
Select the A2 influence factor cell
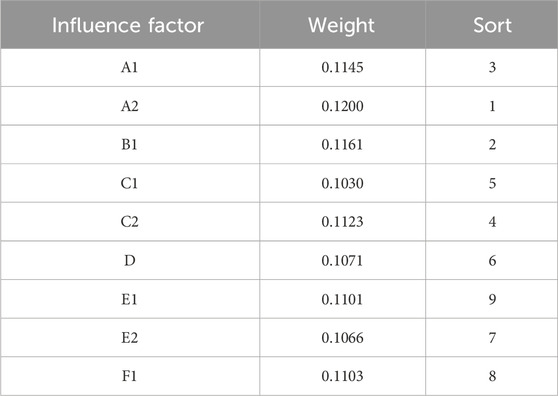click(130, 106)
